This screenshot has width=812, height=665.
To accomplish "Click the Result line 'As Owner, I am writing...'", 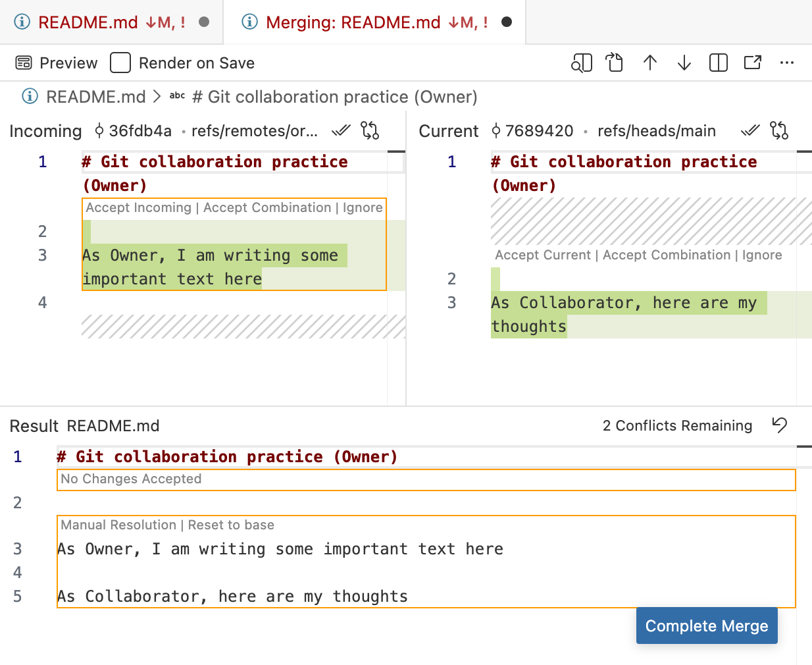I will coord(280,549).
